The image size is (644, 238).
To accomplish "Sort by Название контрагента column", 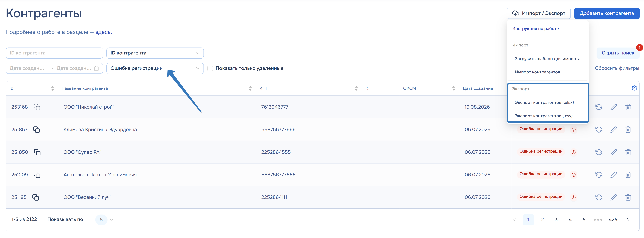I will [x=250, y=88].
